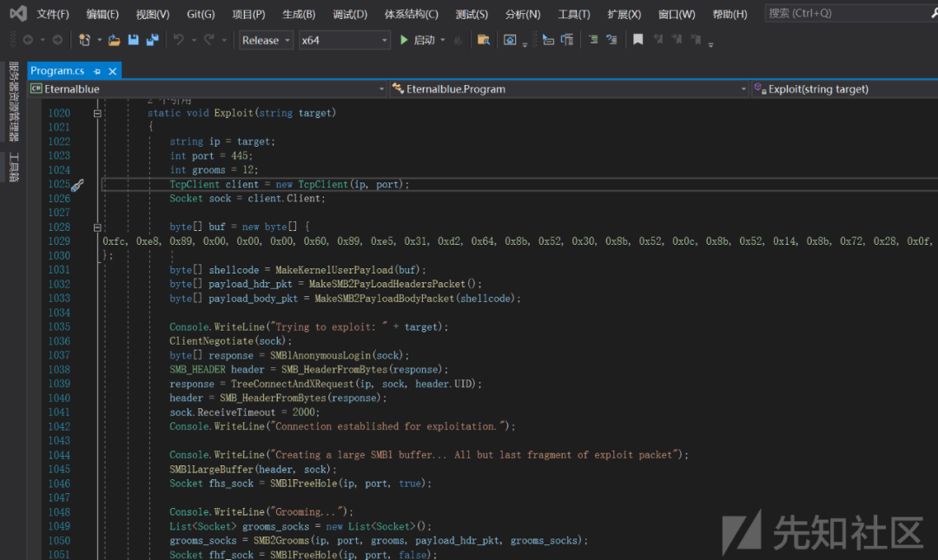The width and height of the screenshot is (938, 560).
Task: Open the Git(G) menu
Action: 201,14
